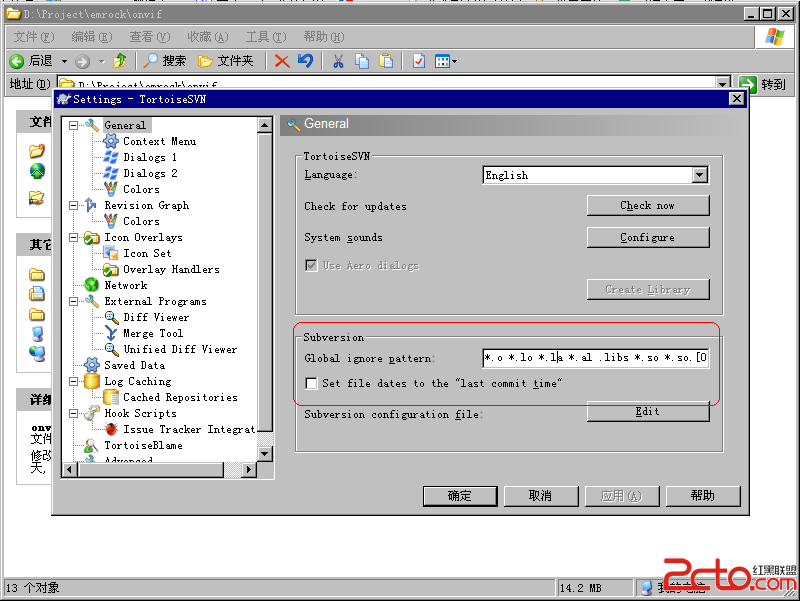Image resolution: width=800 pixels, height=601 pixels.
Task: Open the 工具(T) menu in Explorer
Action: [266, 37]
